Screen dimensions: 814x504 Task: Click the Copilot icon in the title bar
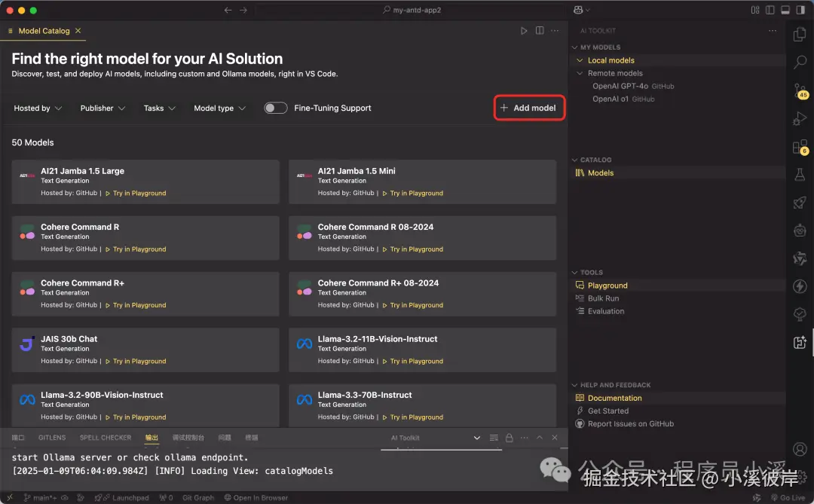pyautogui.click(x=578, y=10)
